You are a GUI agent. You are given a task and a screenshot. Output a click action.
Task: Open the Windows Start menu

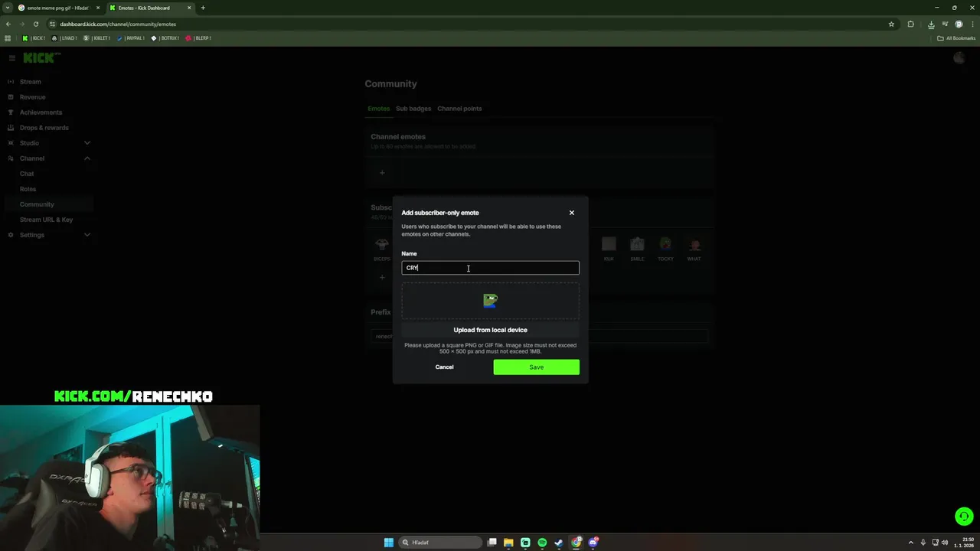pyautogui.click(x=388, y=543)
